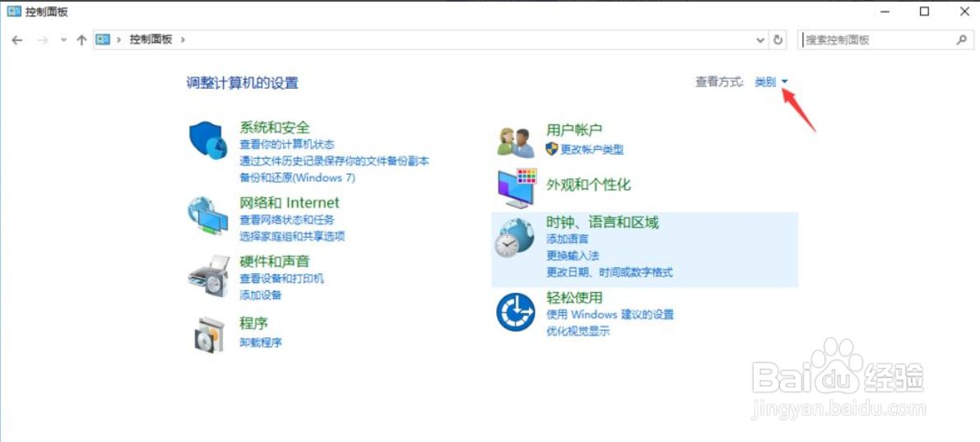
Task: Click 选择家庭组和共享选项 link
Action: (x=292, y=236)
